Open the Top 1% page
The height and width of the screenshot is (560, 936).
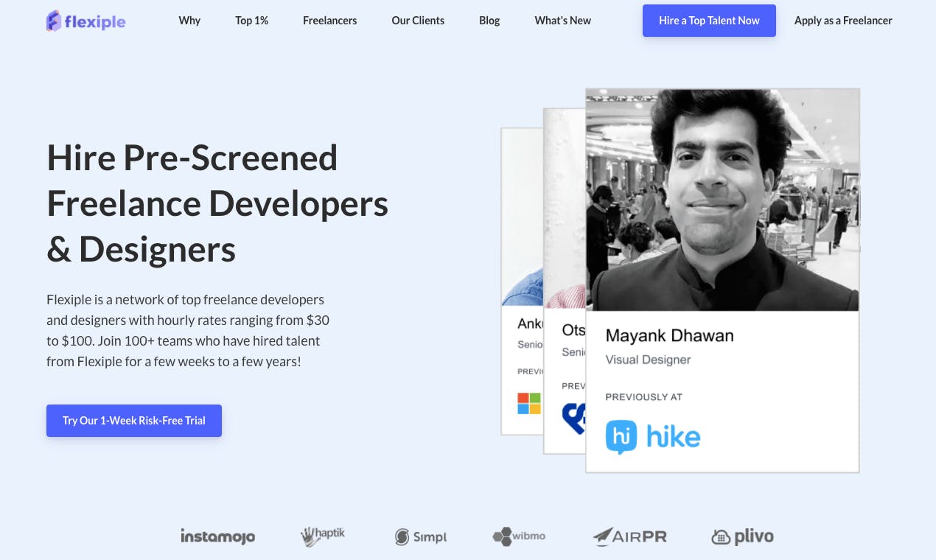click(x=252, y=21)
